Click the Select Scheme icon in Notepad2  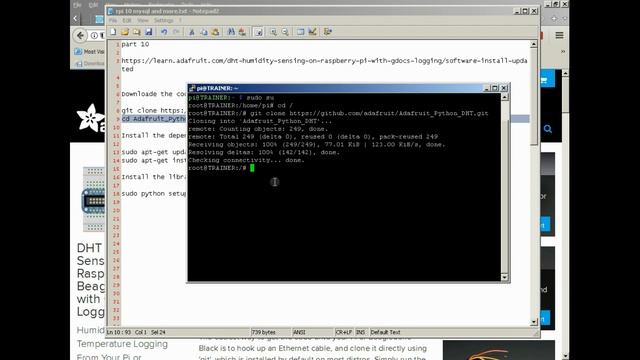[301, 32]
